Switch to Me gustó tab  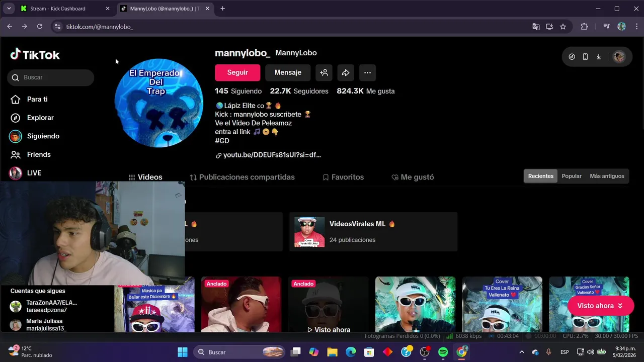pyautogui.click(x=413, y=177)
